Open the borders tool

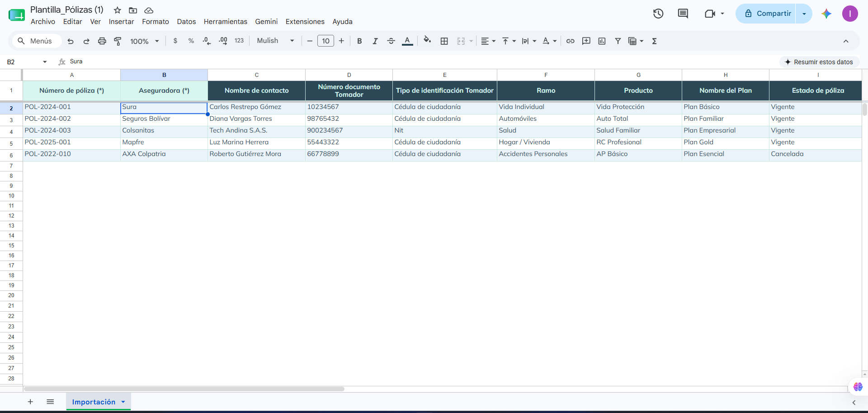[444, 41]
